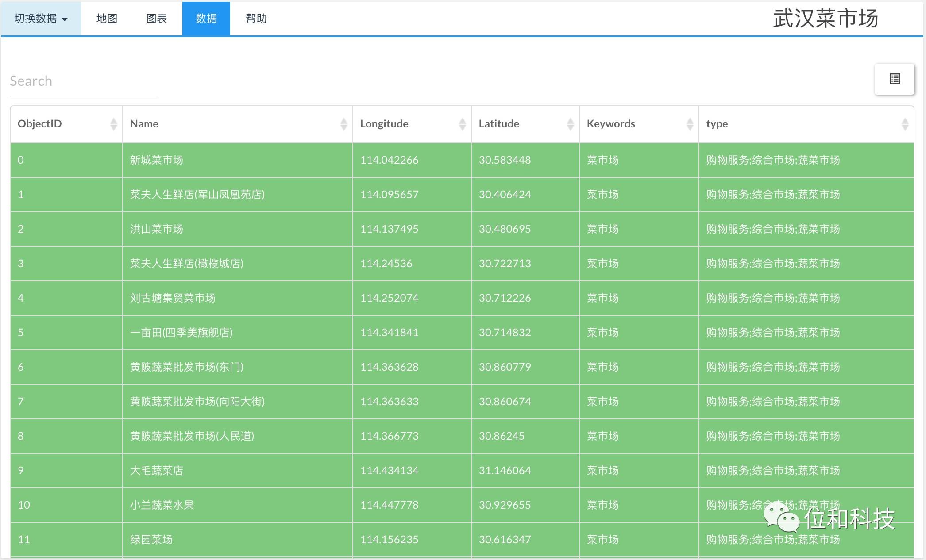Screen dimensions: 926x560
Task: Click latitude value 30.583448
Action: (505, 160)
